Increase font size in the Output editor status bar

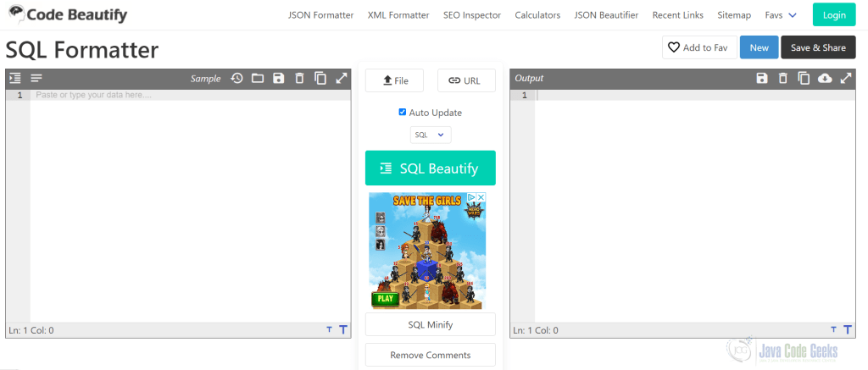pyautogui.click(x=848, y=330)
